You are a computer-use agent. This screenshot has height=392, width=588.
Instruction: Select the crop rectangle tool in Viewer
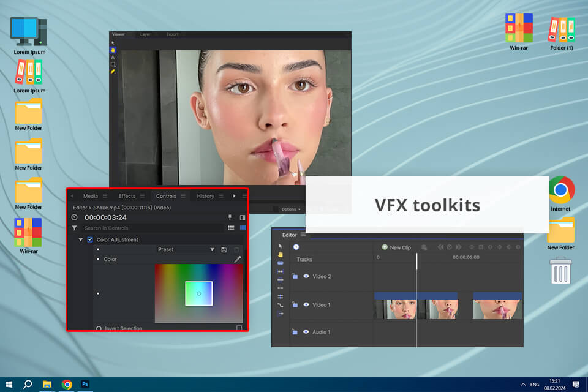pos(113,64)
